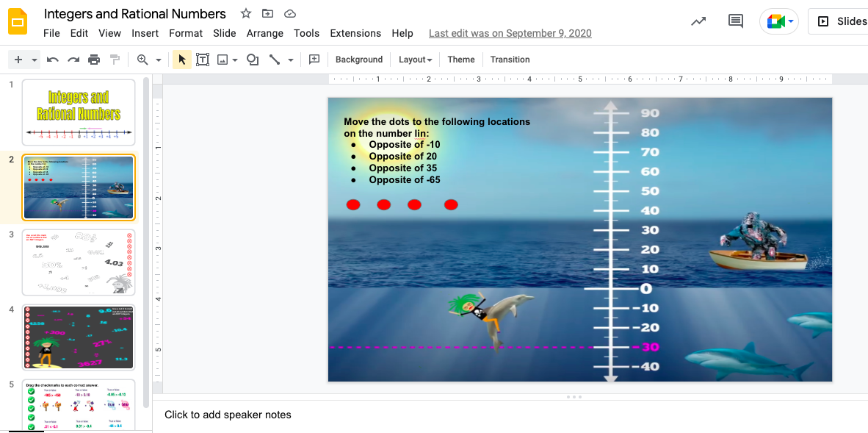Select slide 3 thumbnail

coord(78,262)
